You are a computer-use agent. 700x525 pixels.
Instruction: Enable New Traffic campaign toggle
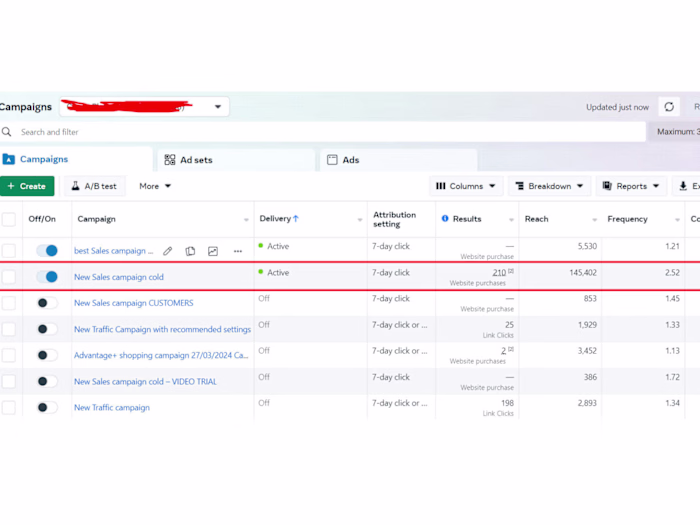(47, 407)
